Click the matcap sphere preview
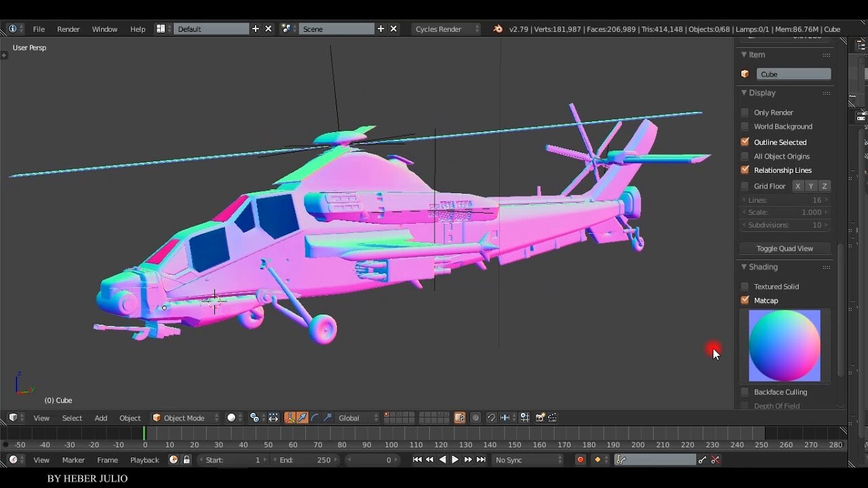This screenshot has height=488, width=868. [785, 346]
